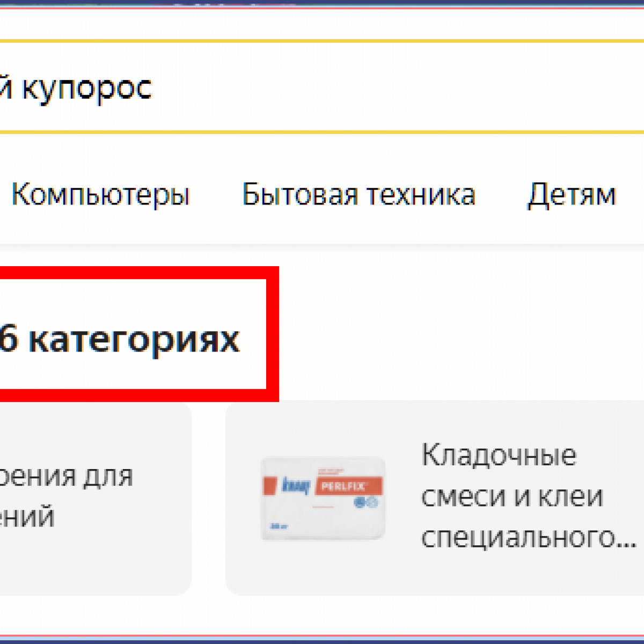Place cursor on the word 'купорос'

87,88
